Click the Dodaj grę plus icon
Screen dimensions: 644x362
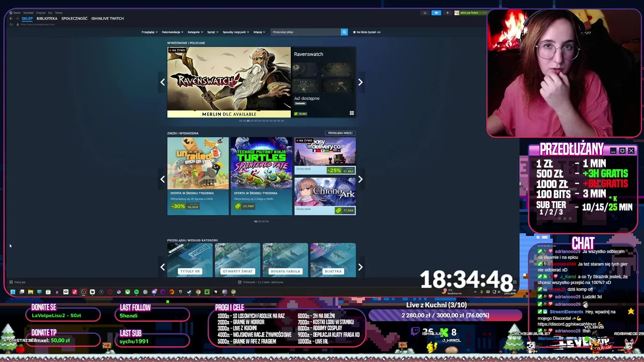point(11,282)
